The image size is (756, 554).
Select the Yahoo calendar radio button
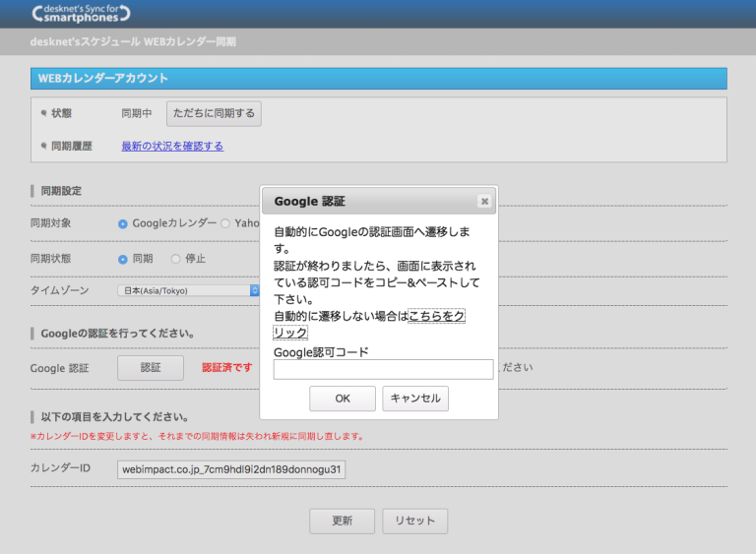click(x=225, y=223)
